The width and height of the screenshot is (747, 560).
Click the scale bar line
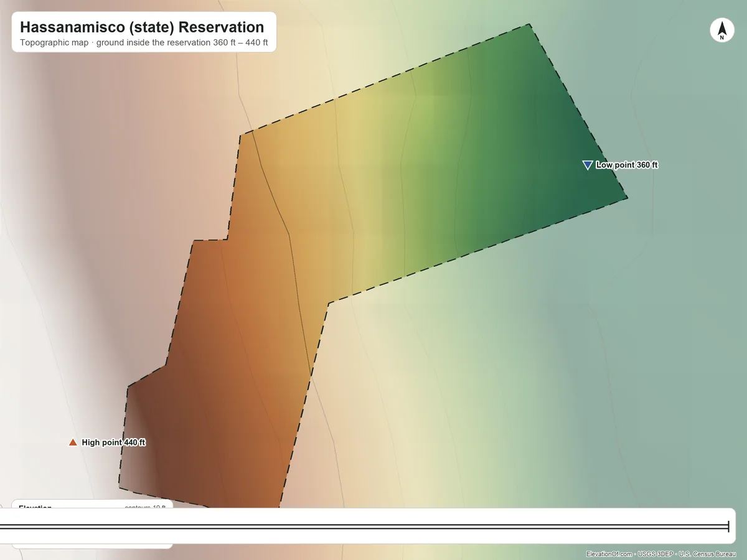[x=364, y=527]
